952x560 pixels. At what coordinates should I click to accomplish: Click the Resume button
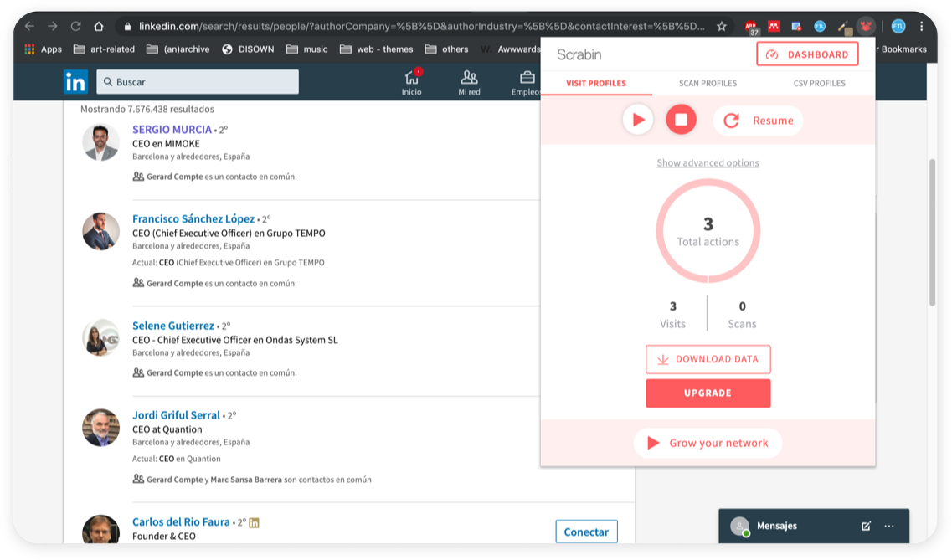pos(759,121)
